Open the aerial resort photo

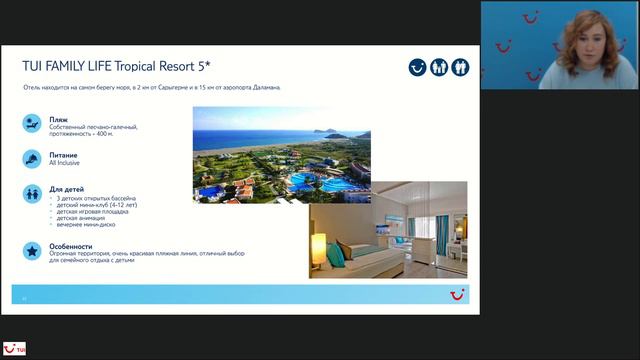(282, 155)
